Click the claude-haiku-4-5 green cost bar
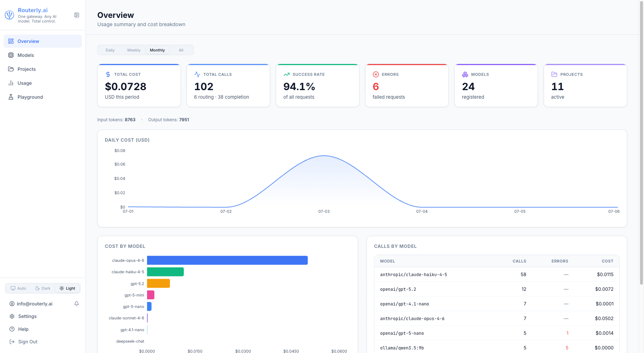The width and height of the screenshot is (644, 353). pyautogui.click(x=165, y=272)
